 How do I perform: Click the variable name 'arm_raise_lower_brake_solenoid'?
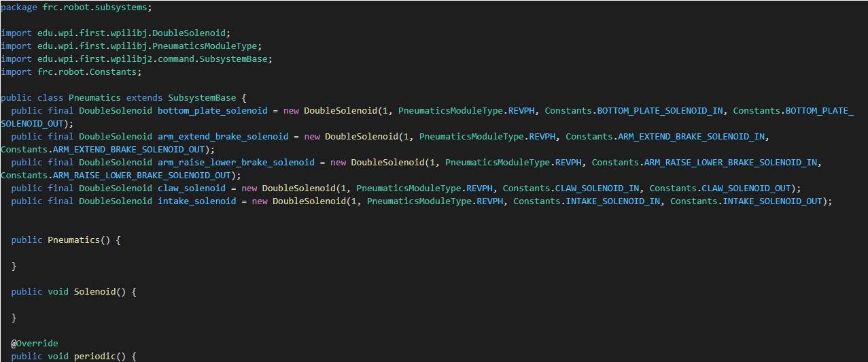[236, 162]
